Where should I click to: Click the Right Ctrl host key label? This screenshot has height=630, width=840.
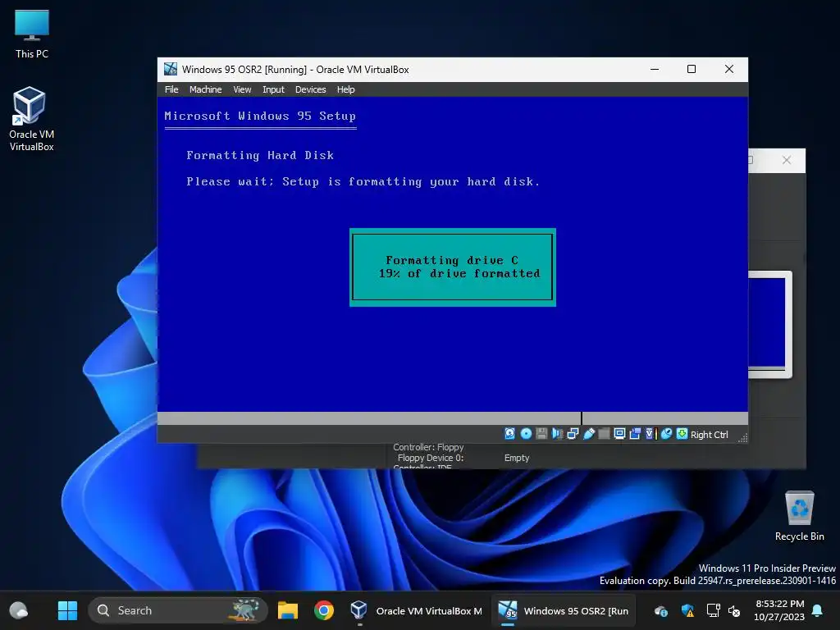(x=710, y=435)
